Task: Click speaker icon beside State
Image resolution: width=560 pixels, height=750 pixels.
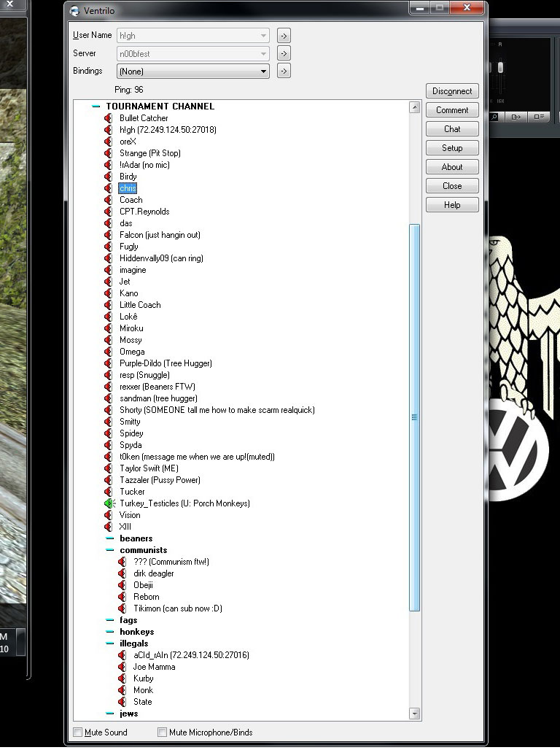Action: pos(122,702)
